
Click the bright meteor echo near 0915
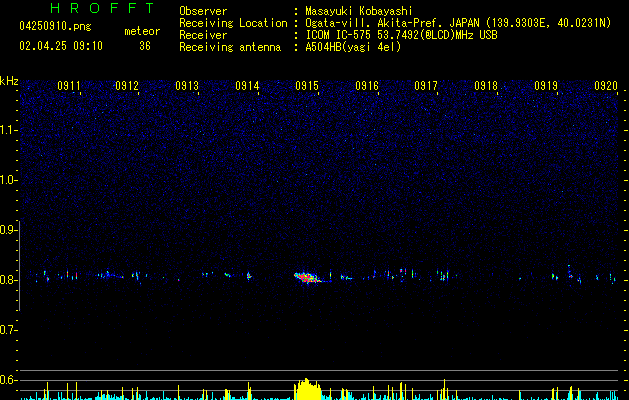tap(307, 278)
